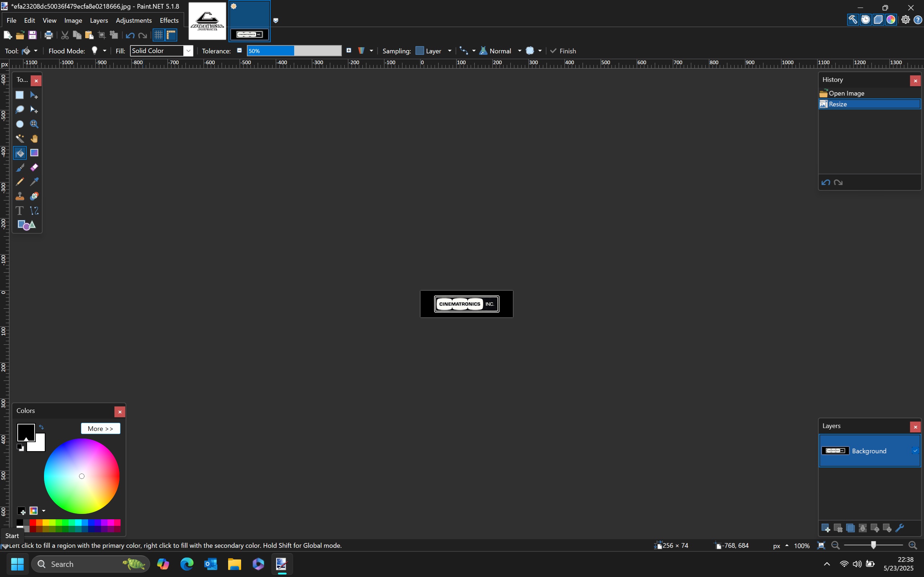Toggle the rulers display button
924x577 pixels.
point(171,35)
